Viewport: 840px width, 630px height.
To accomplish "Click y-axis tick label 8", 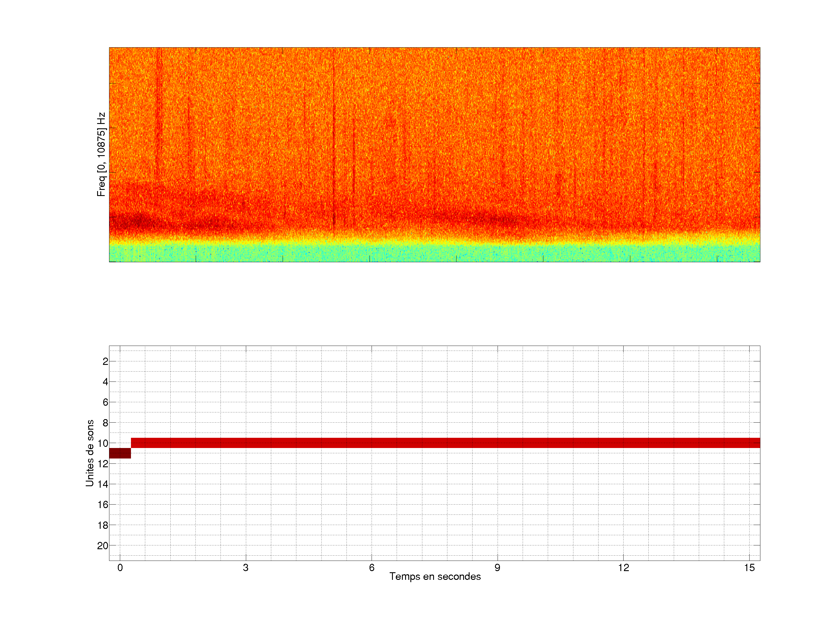I will tap(105, 423).
